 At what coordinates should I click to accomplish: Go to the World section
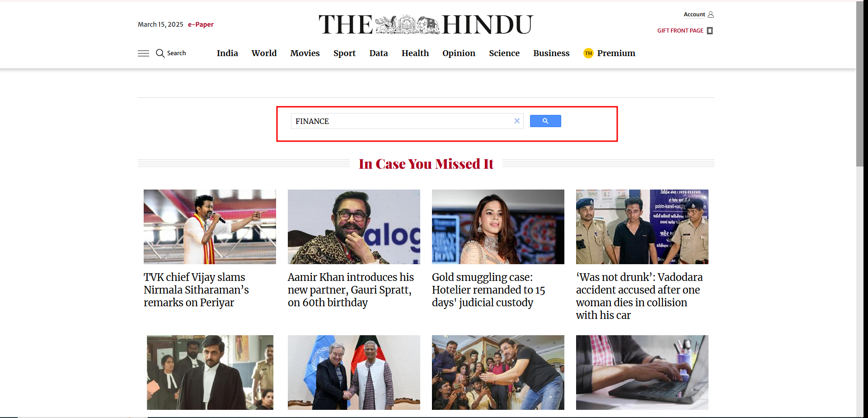[x=264, y=53]
